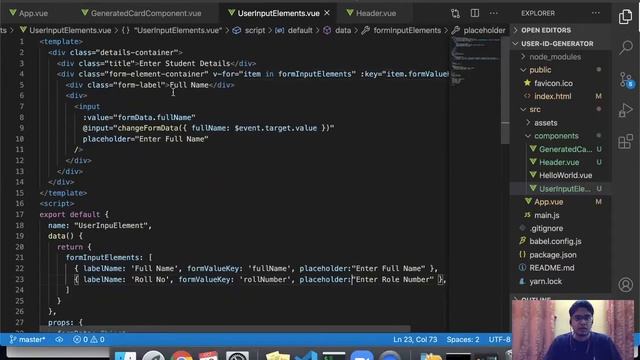The height and width of the screenshot is (360, 640).
Task: Open Chrome from the Dock
Action: pos(182,356)
